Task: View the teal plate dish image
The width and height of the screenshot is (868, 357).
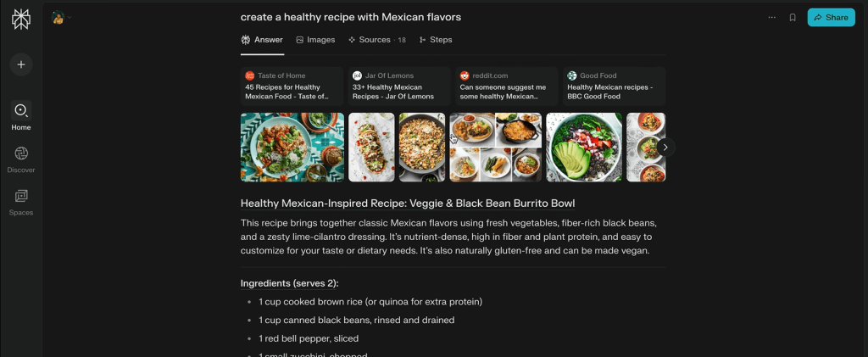Action: tap(292, 148)
